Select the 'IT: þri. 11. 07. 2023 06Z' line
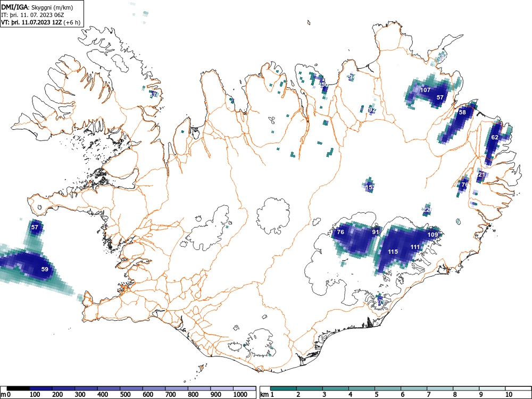 tap(32, 15)
